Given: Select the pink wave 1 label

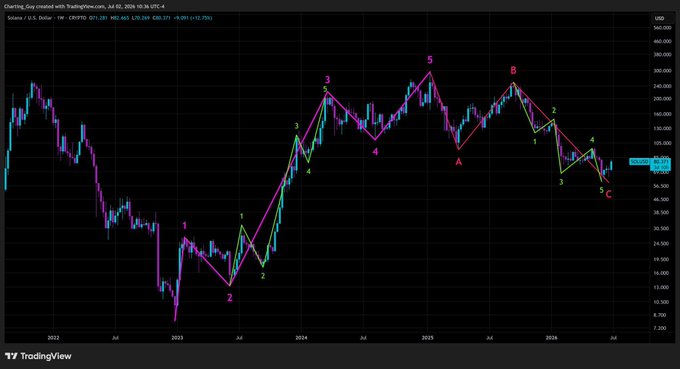Looking at the screenshot, I should [185, 225].
